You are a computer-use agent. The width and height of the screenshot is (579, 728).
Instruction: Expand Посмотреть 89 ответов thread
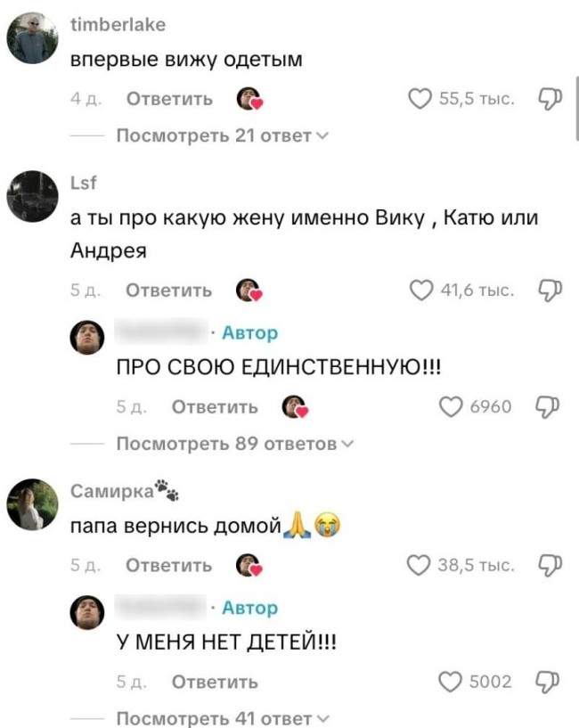[235, 445]
